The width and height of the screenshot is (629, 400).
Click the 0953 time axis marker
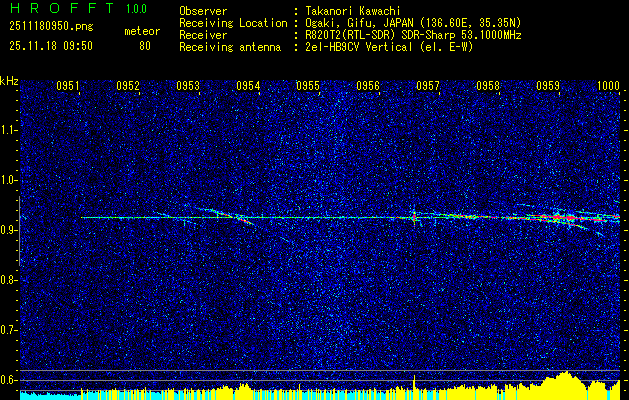[188, 86]
